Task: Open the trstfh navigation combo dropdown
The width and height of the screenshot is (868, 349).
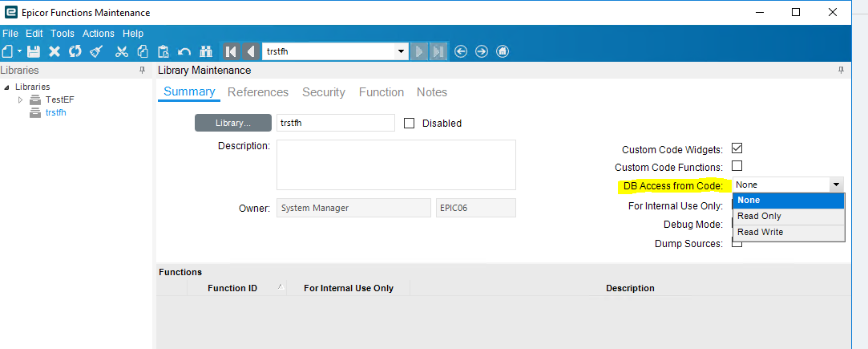Action: (402, 51)
